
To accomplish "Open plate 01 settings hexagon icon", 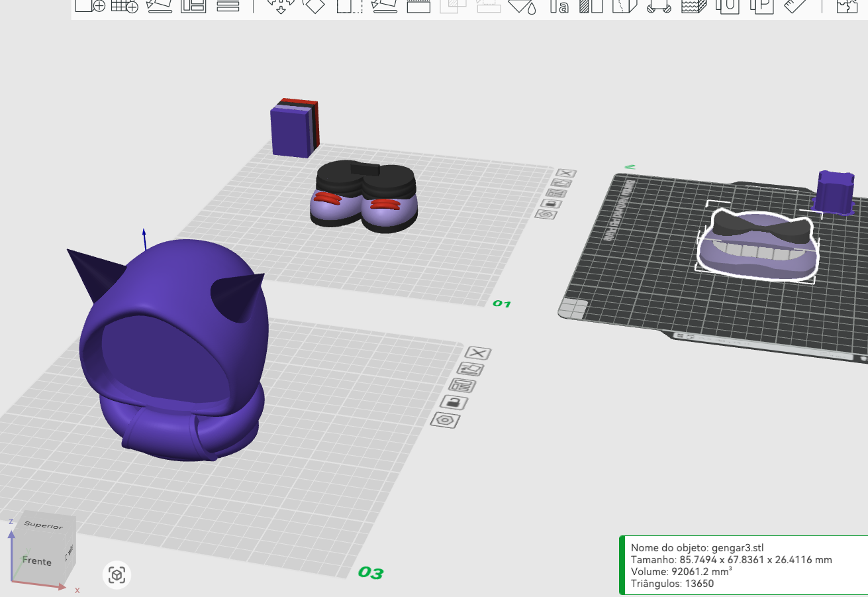I will click(x=546, y=215).
